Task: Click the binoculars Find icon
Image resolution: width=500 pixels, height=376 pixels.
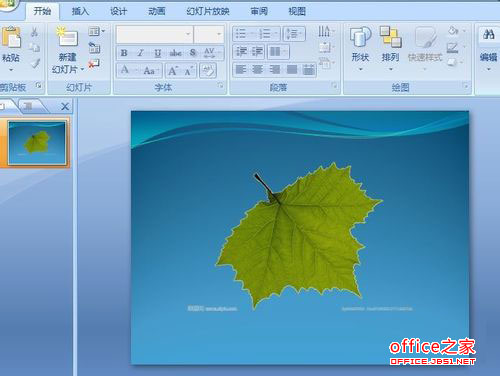Action: (488, 34)
